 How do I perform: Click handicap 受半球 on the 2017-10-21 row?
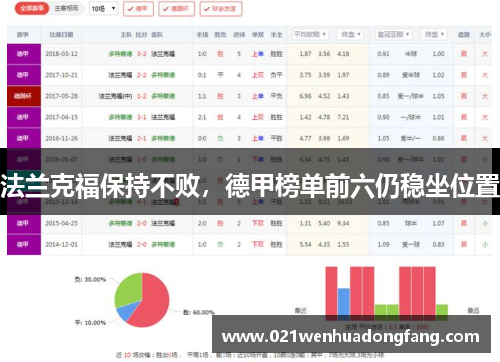[411, 75]
